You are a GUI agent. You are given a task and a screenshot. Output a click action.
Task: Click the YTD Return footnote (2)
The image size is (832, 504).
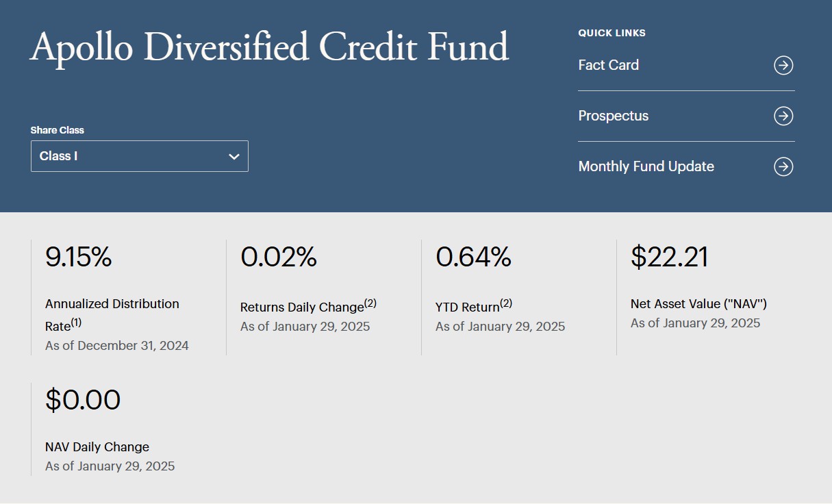click(x=507, y=303)
